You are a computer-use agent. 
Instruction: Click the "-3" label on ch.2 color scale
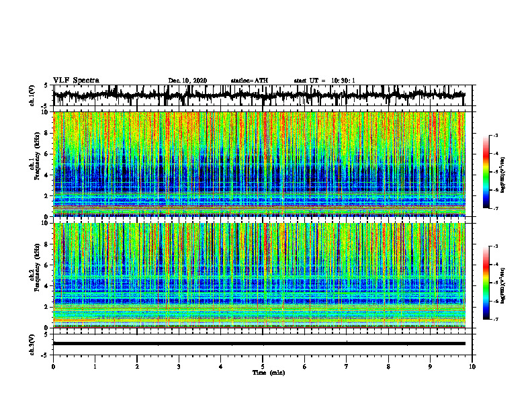(496, 246)
